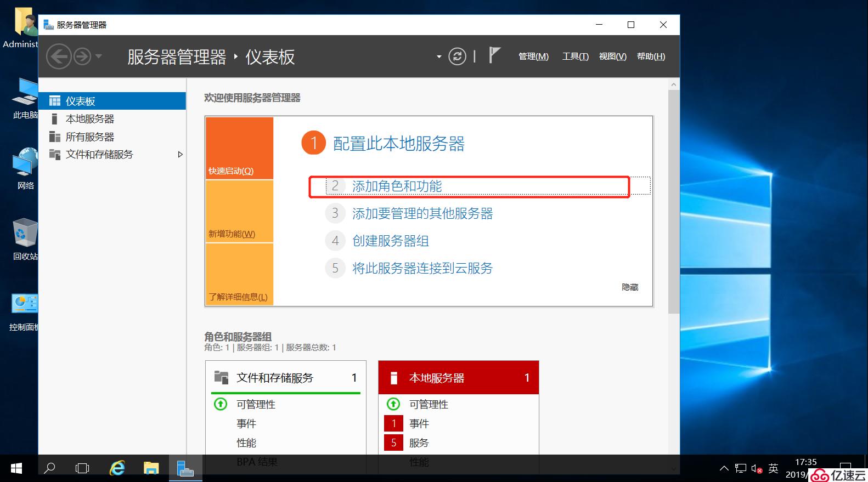
Task: Click the forward navigation arrow
Action: tap(82, 56)
